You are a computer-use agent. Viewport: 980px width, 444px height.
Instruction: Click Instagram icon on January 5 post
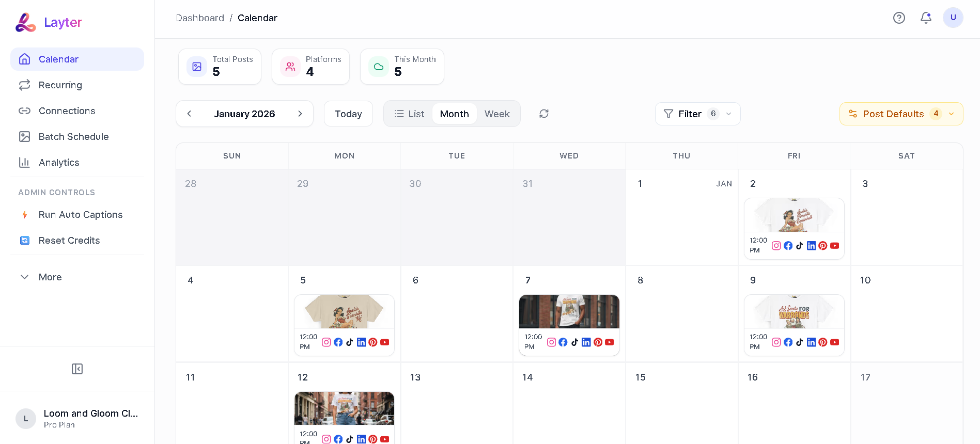pyautogui.click(x=326, y=342)
